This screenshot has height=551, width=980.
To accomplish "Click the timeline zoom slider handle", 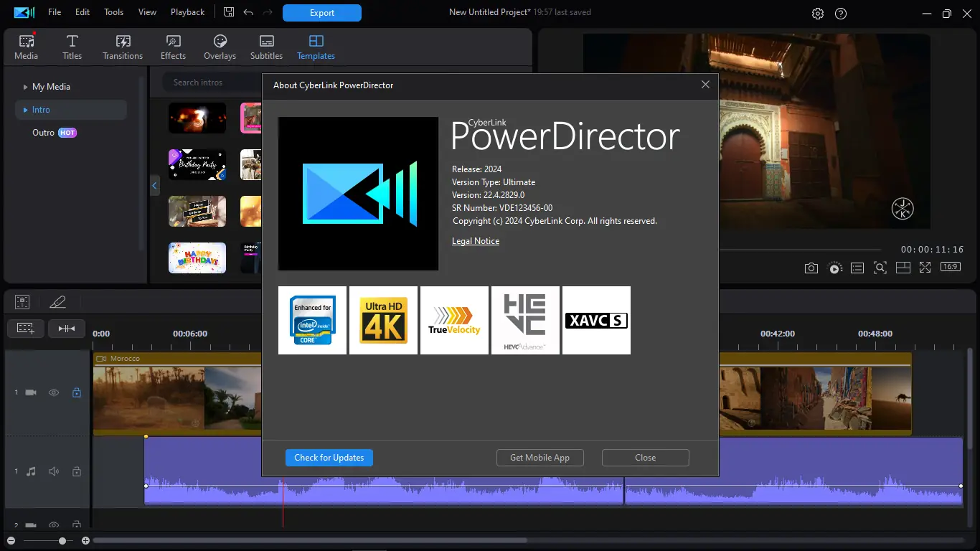I will 62,540.
